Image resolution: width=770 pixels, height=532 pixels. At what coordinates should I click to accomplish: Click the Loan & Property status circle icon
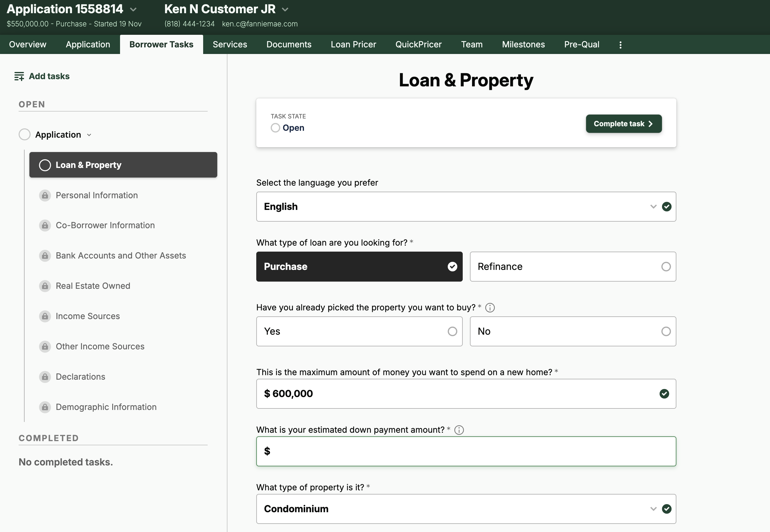pyautogui.click(x=45, y=165)
